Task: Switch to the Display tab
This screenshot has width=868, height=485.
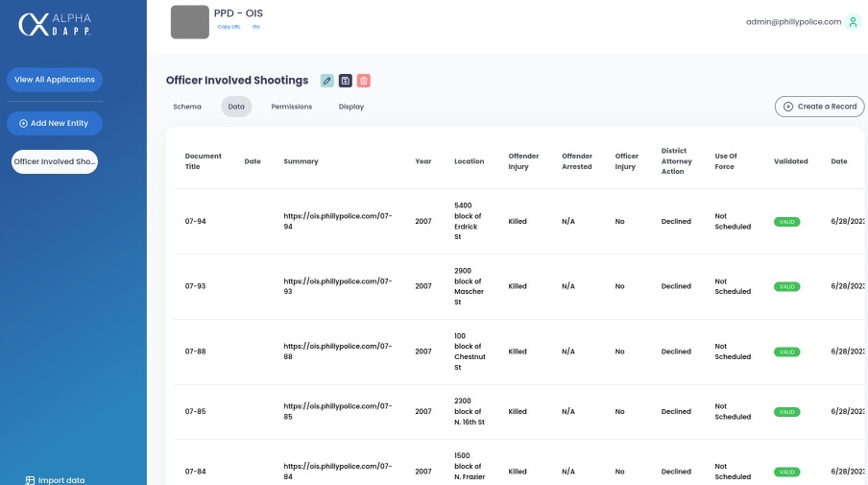Action: [x=351, y=107]
